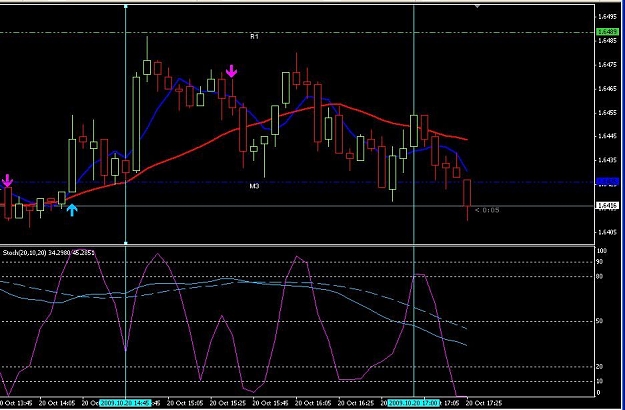625x410 pixels.
Task: Click the 1.6455 price scale label
Action: click(x=608, y=113)
